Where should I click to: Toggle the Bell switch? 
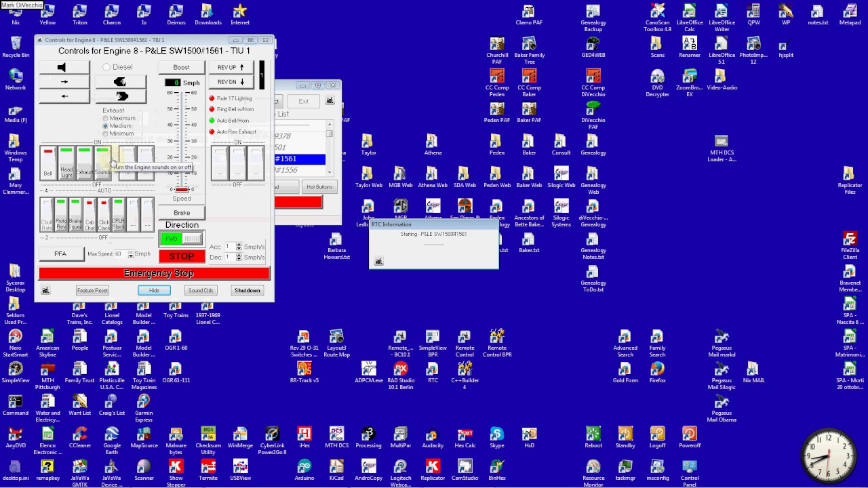tap(47, 163)
